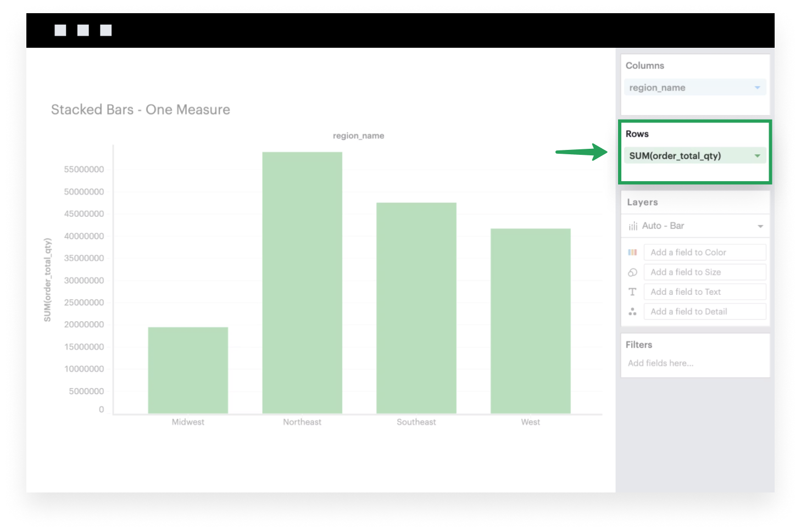Click the 'Add a field to Detail' box
Screen dimensions: 801x532
704,312
